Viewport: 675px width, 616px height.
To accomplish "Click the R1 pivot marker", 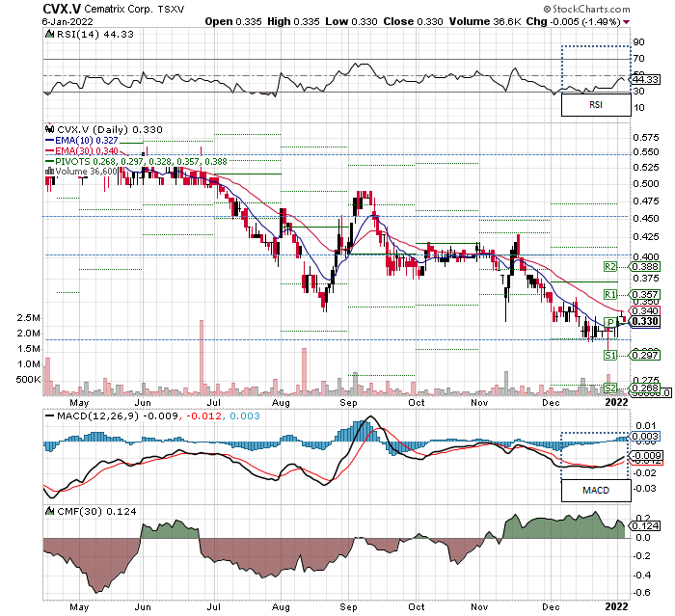I will 610,294.
